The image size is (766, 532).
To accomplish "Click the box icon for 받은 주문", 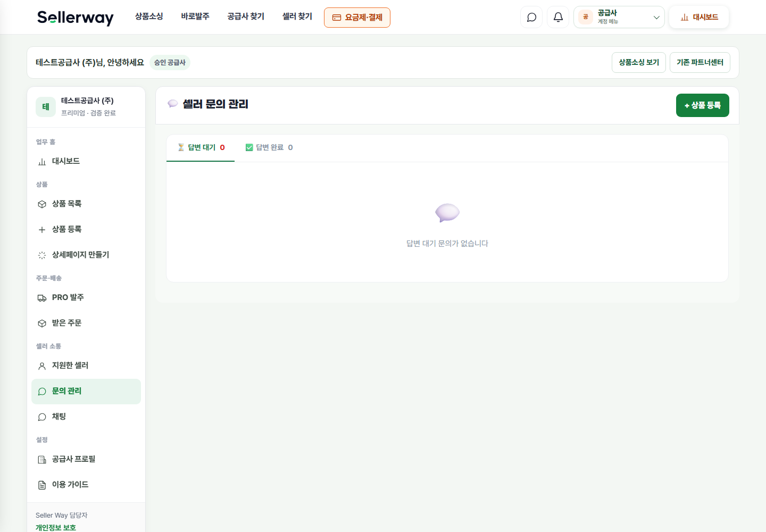I will [42, 323].
